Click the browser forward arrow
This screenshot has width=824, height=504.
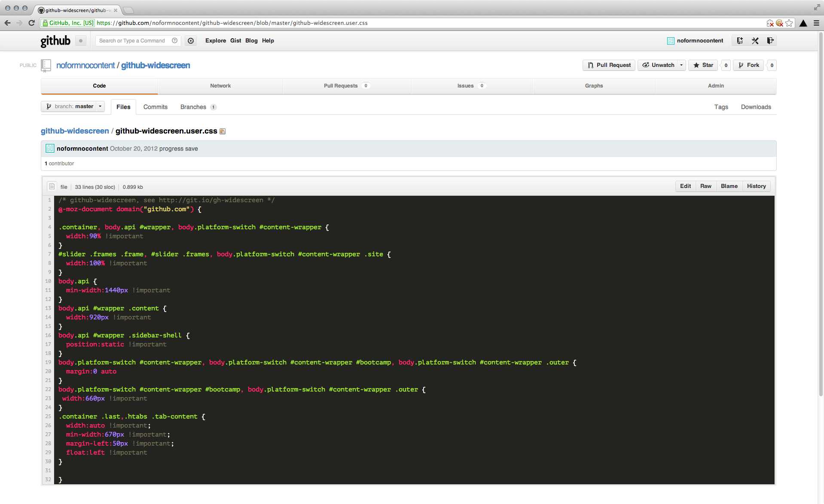click(x=19, y=23)
